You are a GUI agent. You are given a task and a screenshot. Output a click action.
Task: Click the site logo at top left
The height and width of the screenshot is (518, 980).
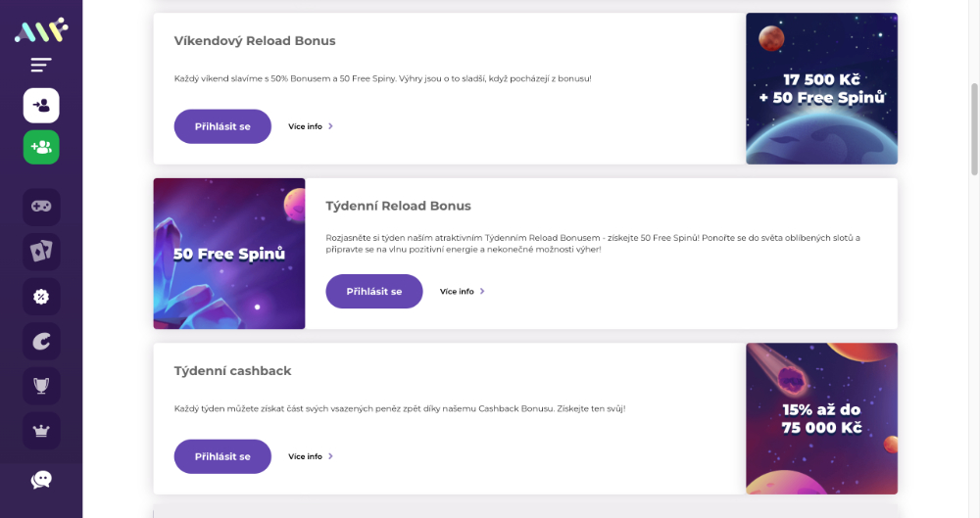41,30
